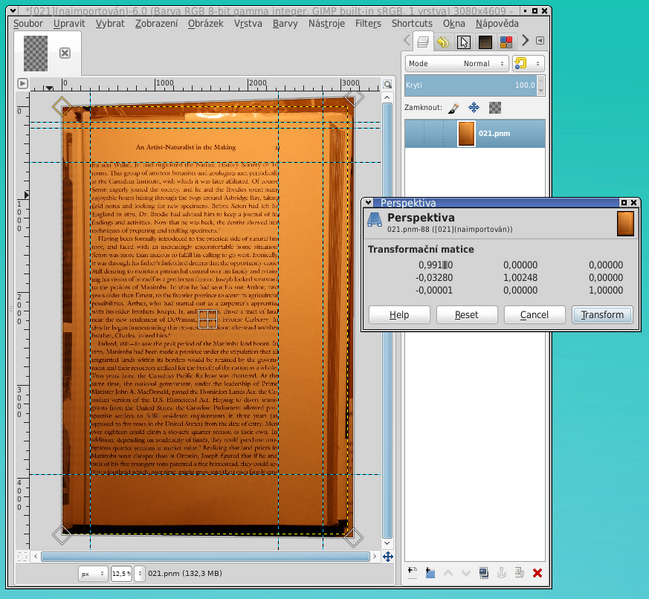Open the layer Mode Normal dropdown

[x=457, y=63]
